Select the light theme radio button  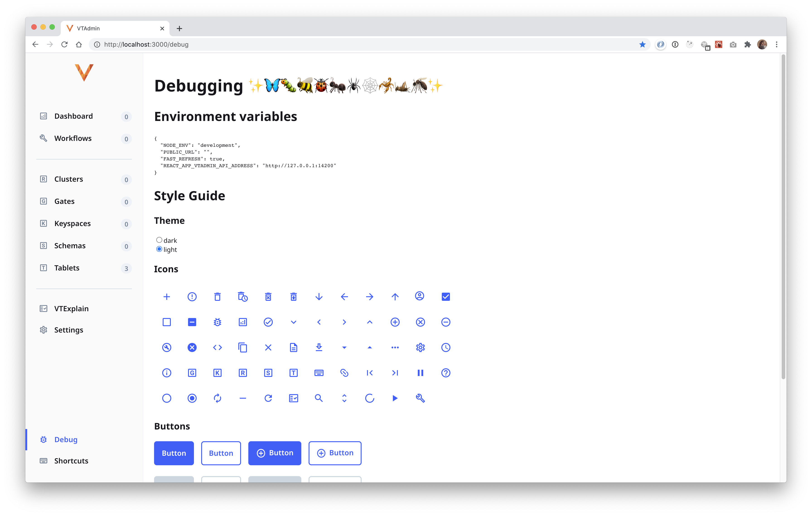click(x=159, y=249)
